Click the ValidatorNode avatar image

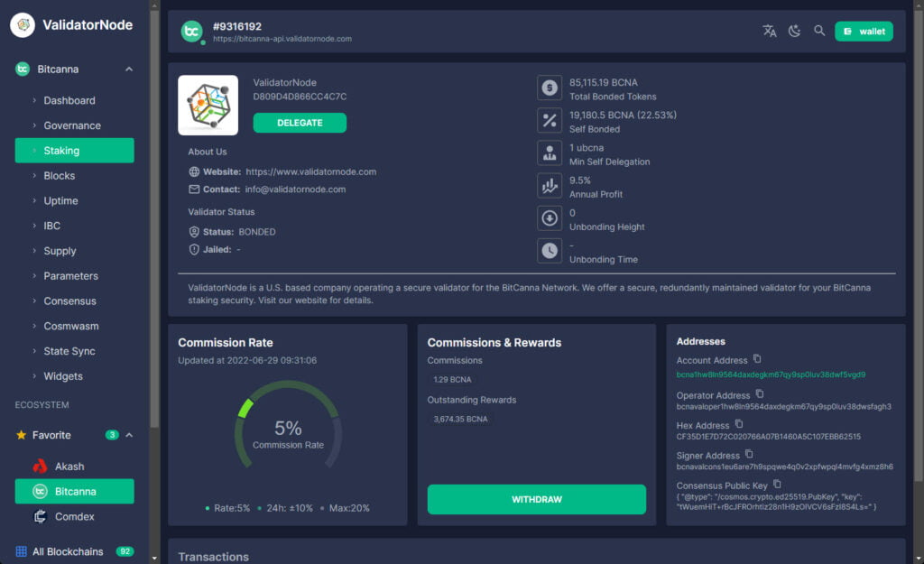(x=208, y=105)
